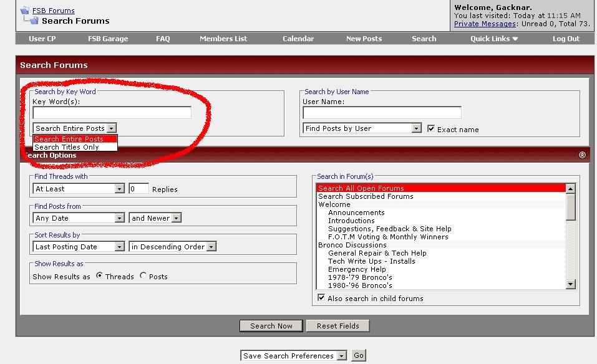The height and width of the screenshot is (364, 597).
Task: Click the Key Word(s) input field
Action: [x=112, y=113]
